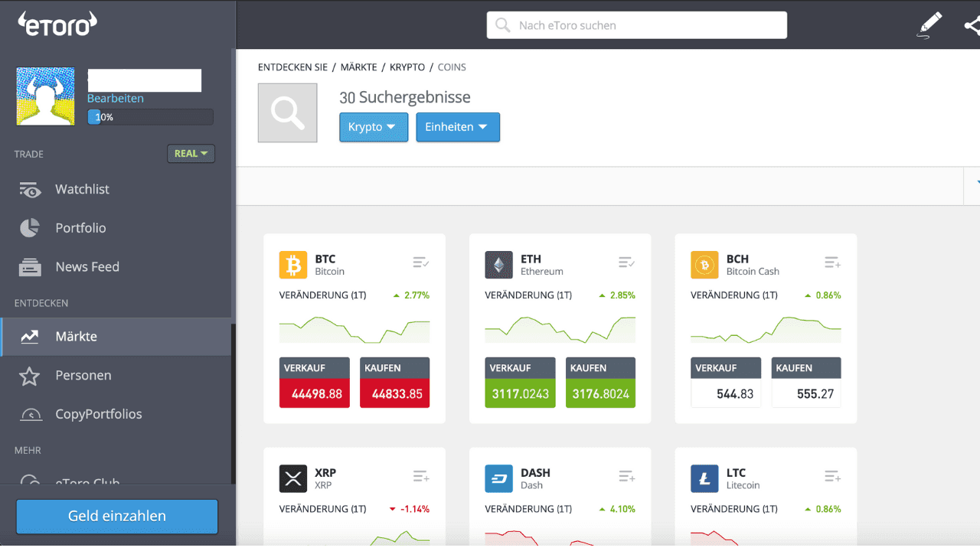The height and width of the screenshot is (551, 980).
Task: Click KRYPTO breadcrumb link
Action: (x=407, y=67)
